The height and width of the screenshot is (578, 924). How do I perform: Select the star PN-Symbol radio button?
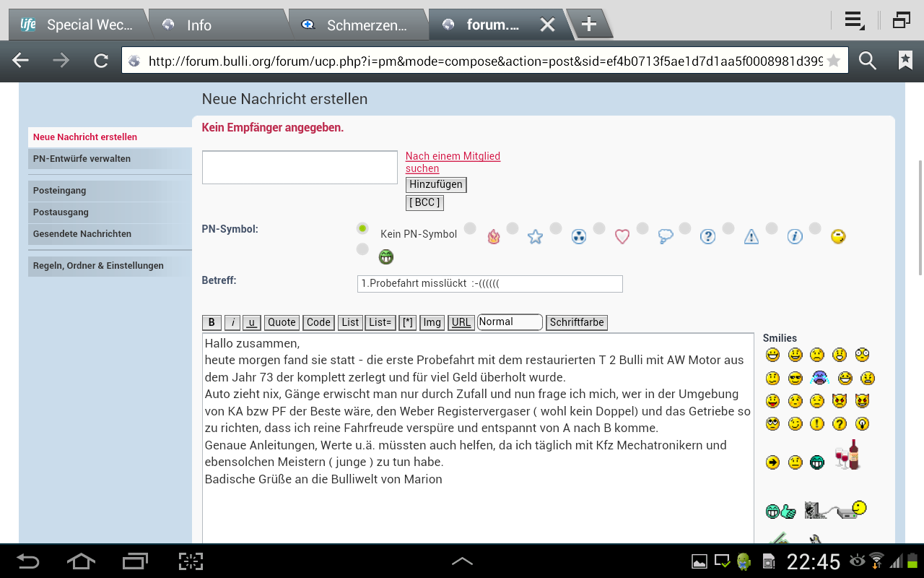click(513, 229)
